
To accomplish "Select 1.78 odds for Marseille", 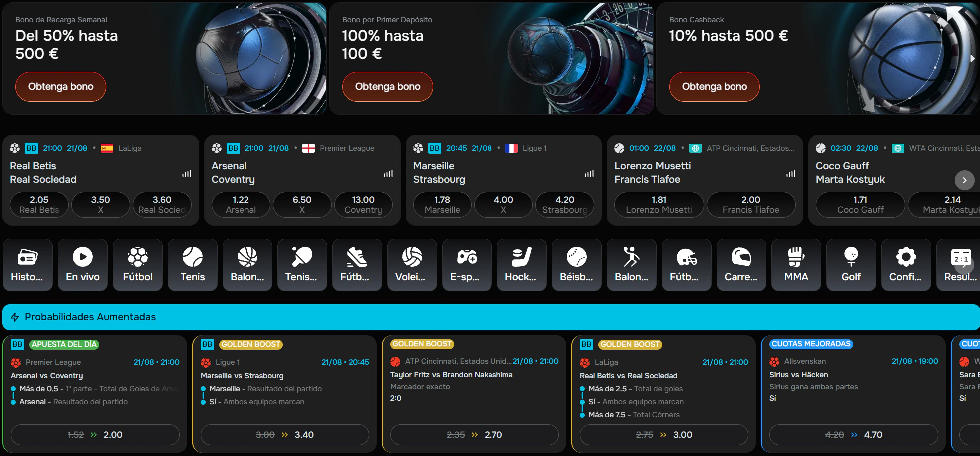I will point(442,205).
